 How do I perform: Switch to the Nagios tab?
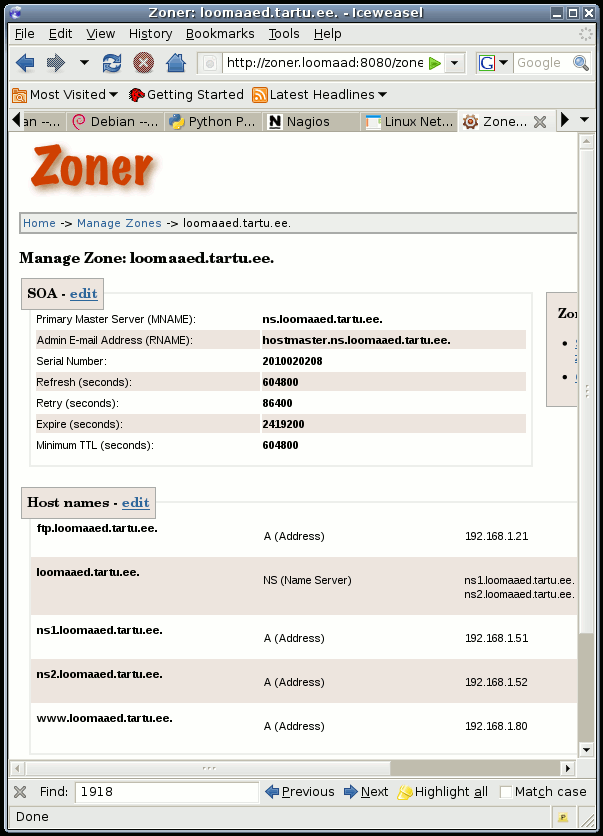(x=312, y=122)
